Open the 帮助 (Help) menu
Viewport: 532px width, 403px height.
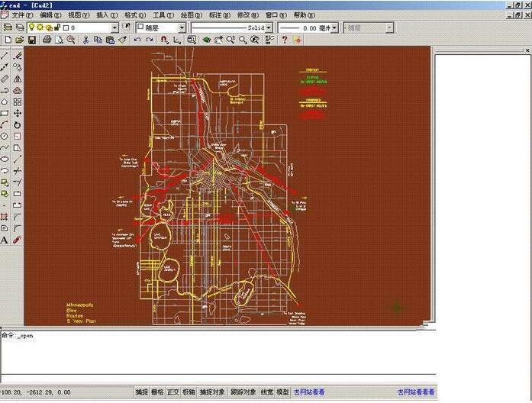[304, 15]
